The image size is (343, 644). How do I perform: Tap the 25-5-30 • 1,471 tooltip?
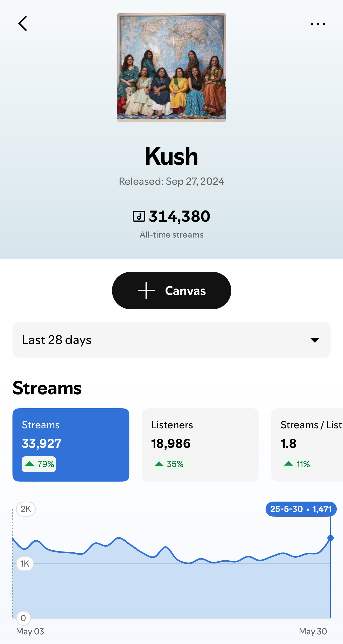coord(301,509)
